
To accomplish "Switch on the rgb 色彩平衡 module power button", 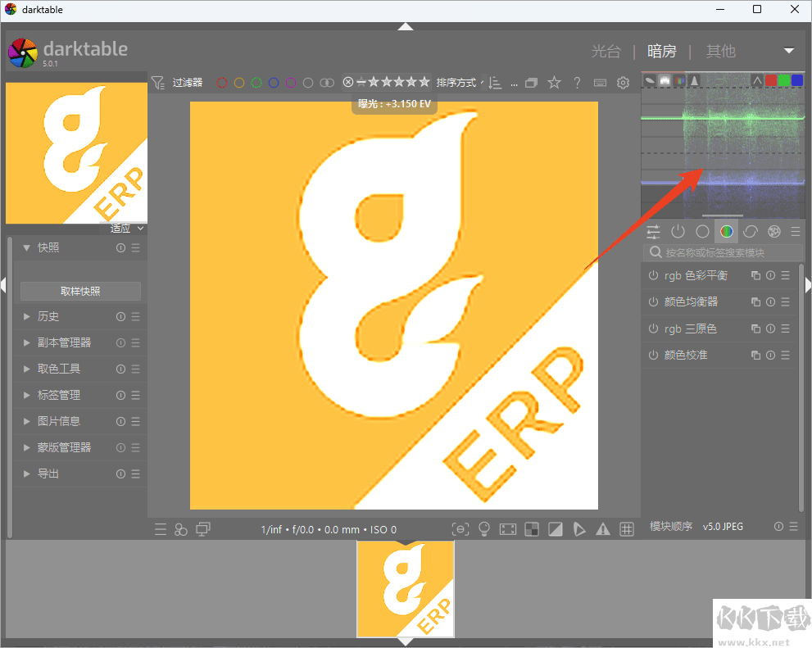I will pos(653,276).
